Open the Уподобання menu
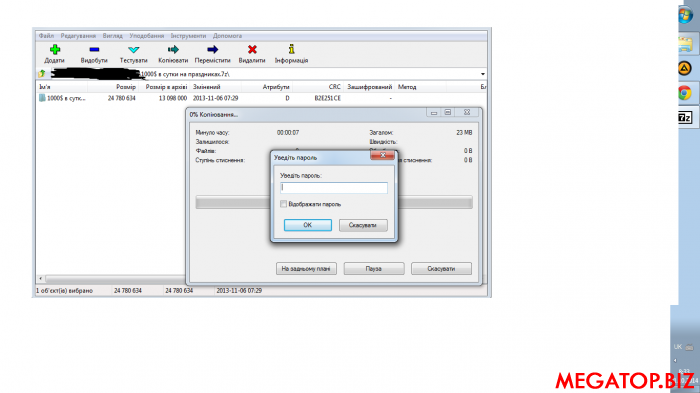 pyautogui.click(x=146, y=36)
